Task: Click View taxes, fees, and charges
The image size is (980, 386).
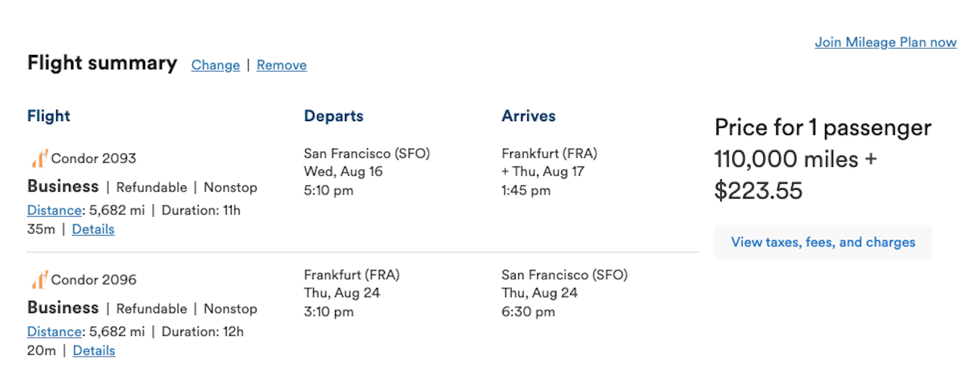Action: (x=823, y=242)
